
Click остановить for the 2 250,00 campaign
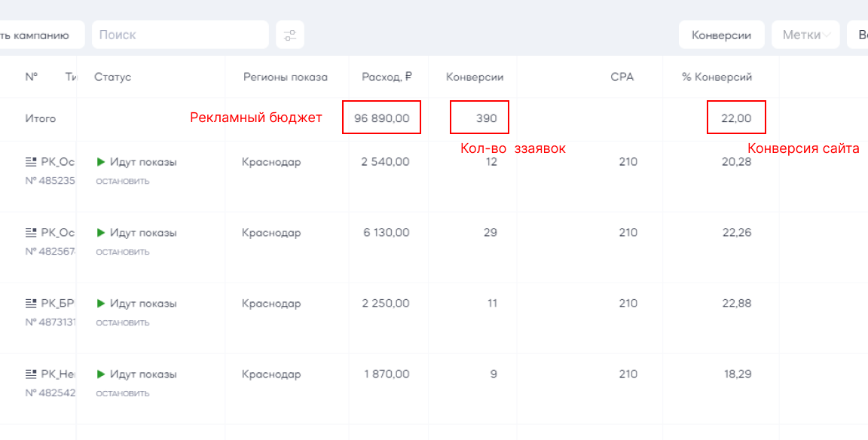[122, 322]
